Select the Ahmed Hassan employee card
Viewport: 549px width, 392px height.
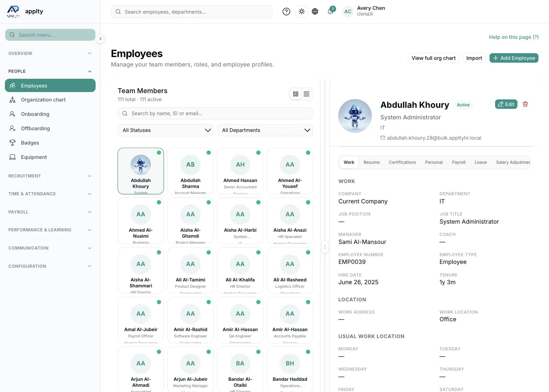point(240,171)
